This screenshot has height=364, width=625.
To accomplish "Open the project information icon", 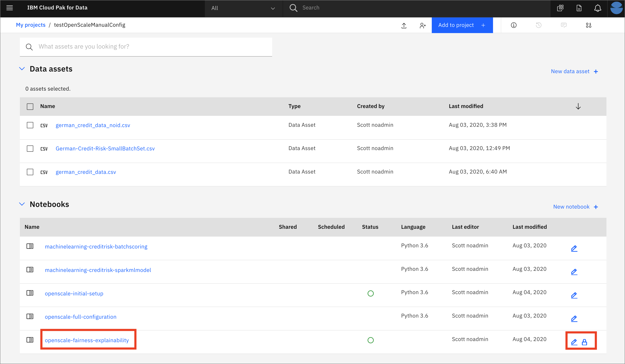I will pos(514,25).
